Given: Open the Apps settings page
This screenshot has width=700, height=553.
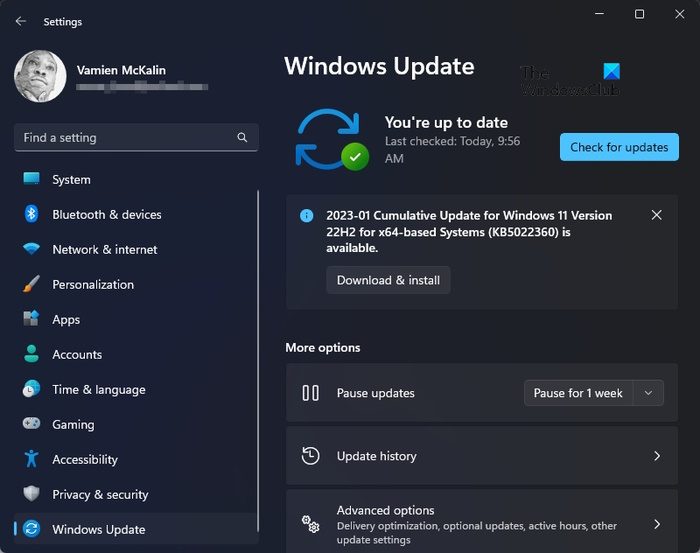Looking at the screenshot, I should (x=135, y=320).
